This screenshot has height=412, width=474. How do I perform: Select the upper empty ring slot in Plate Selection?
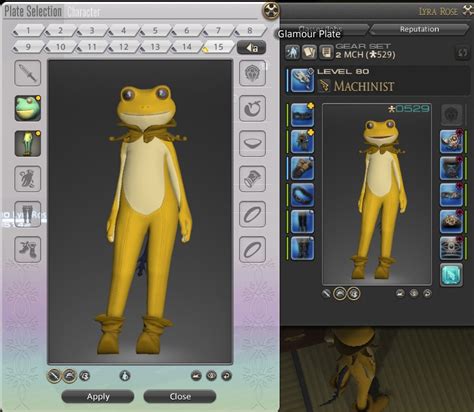tap(252, 214)
